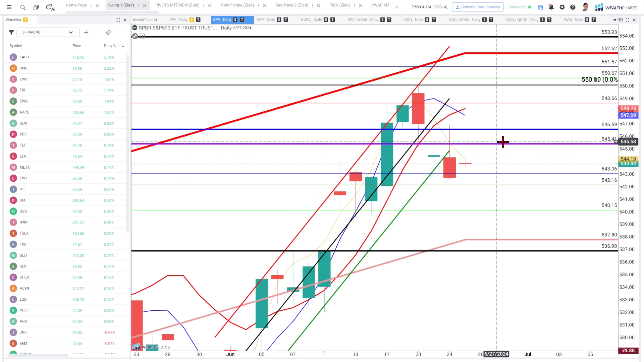The width and height of the screenshot is (644, 362).
Task: Add a new workspace tab
Action: pyautogui.click(x=397, y=7)
